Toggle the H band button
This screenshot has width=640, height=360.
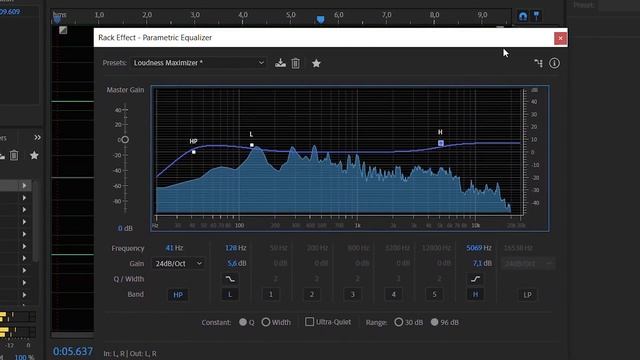tap(475, 295)
